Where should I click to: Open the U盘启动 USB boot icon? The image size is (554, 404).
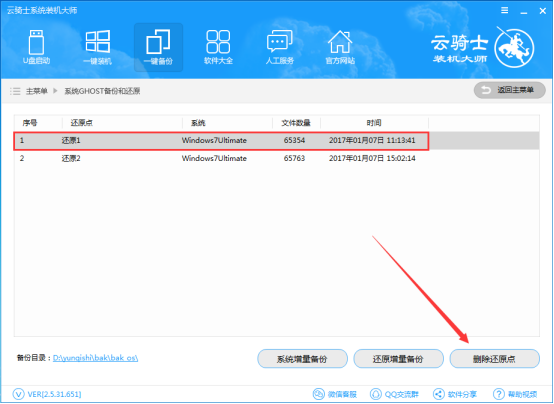pyautogui.click(x=36, y=47)
